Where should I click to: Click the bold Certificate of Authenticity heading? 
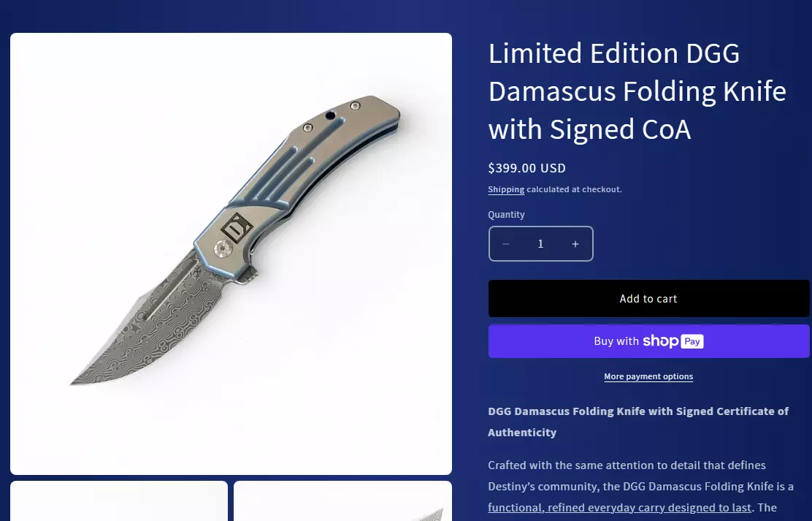(x=638, y=422)
